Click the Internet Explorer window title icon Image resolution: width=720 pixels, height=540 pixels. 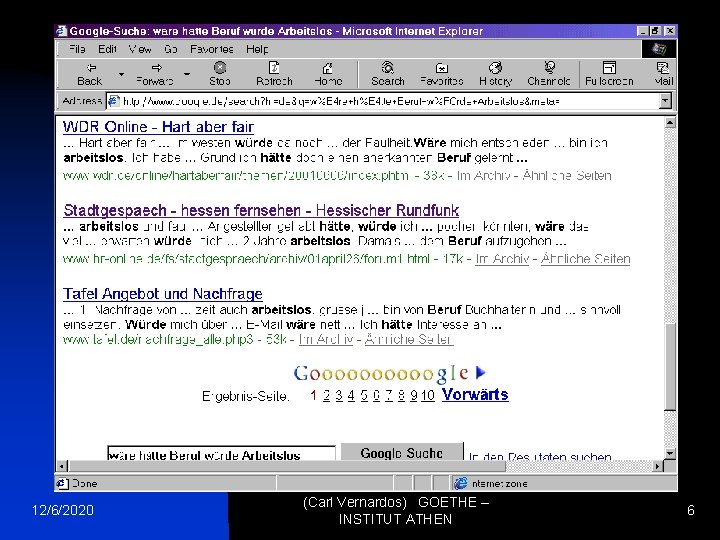tap(62, 31)
